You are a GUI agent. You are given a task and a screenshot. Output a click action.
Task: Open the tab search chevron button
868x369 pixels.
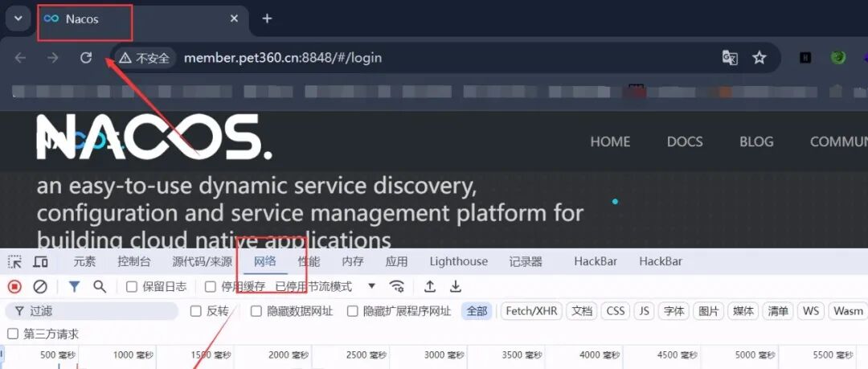point(18,18)
